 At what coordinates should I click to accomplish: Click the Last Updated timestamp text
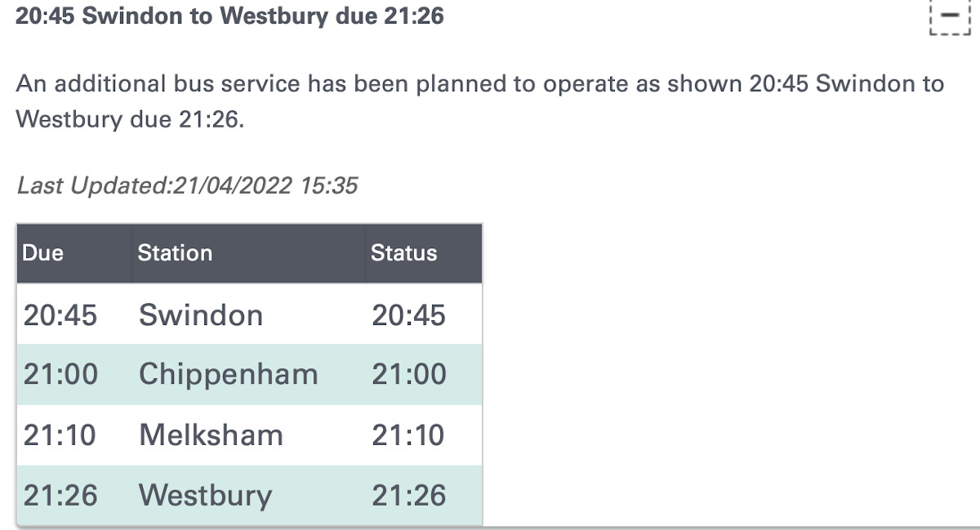[187, 186]
